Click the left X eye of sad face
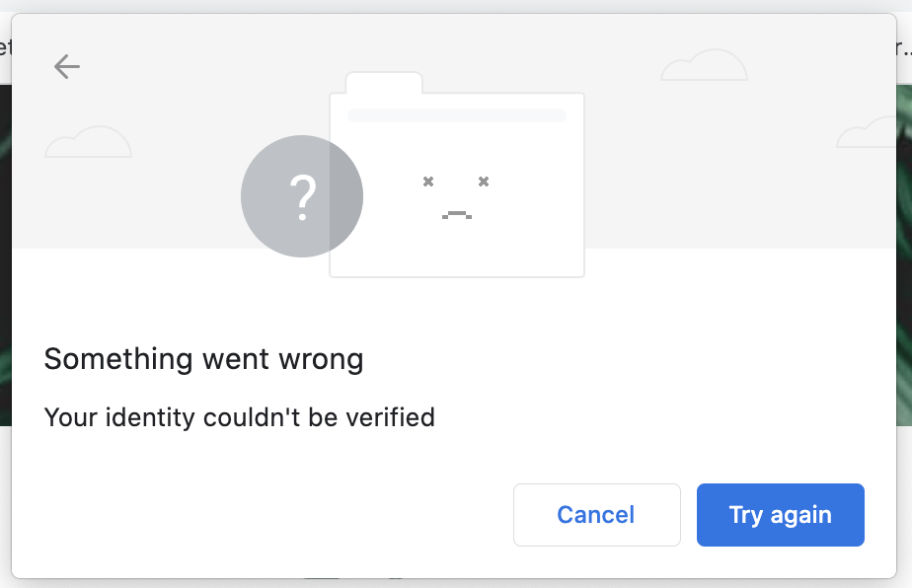Image resolution: width=912 pixels, height=588 pixels. (428, 182)
